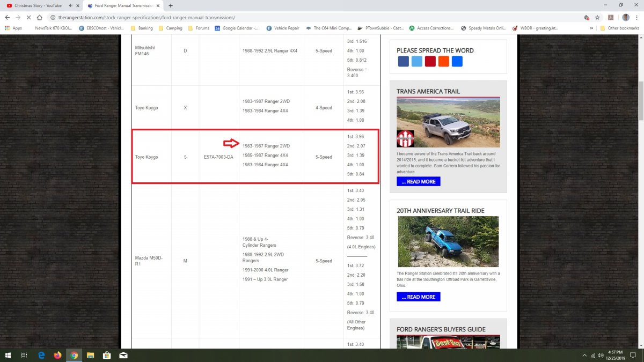Open the Windows notification center

click(633, 355)
